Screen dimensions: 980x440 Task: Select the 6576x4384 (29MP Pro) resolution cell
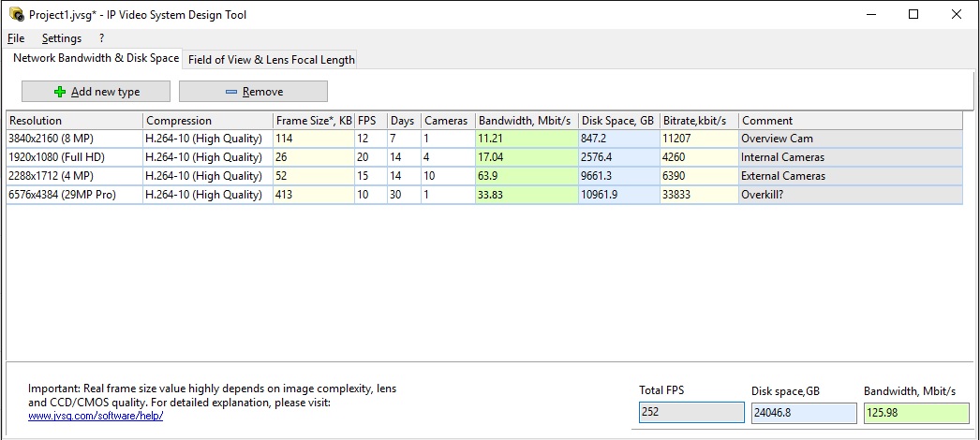tap(74, 195)
